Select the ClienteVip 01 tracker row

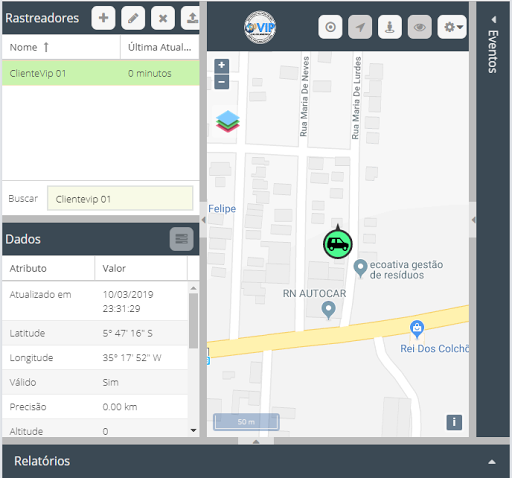click(x=101, y=73)
